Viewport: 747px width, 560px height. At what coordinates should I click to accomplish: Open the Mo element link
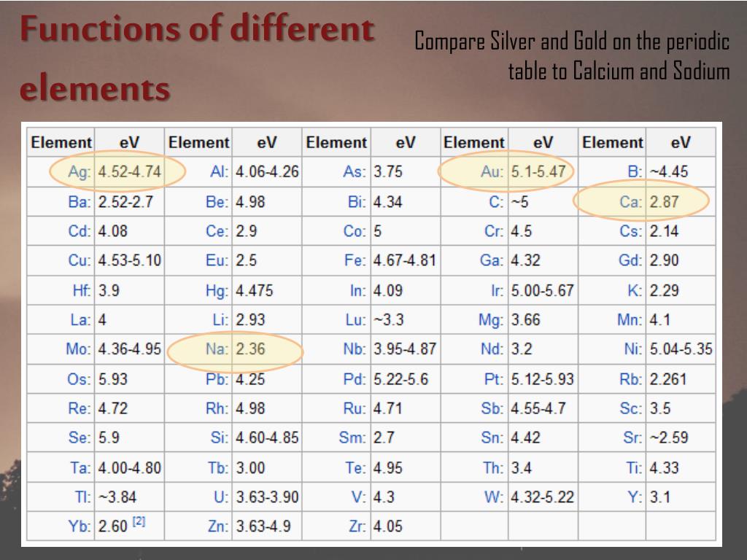(x=77, y=349)
